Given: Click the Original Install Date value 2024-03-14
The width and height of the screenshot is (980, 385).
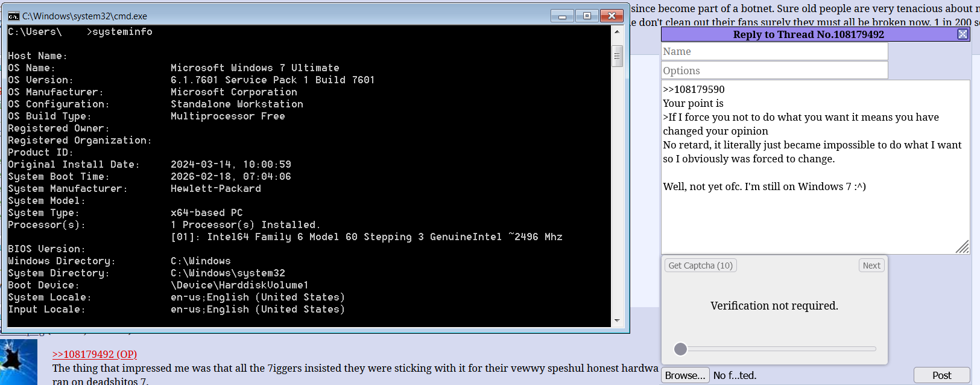Looking at the screenshot, I should [x=231, y=164].
